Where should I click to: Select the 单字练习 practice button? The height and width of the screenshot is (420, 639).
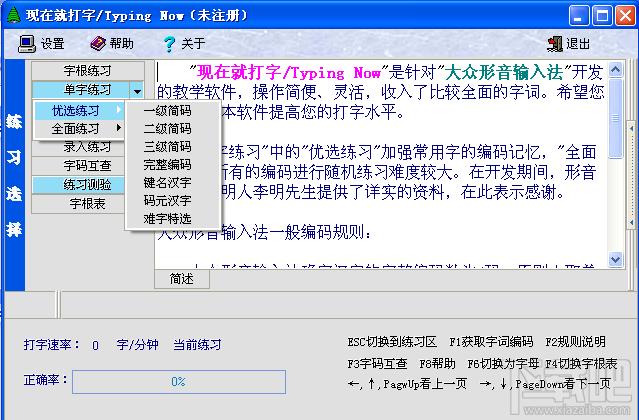click(81, 90)
